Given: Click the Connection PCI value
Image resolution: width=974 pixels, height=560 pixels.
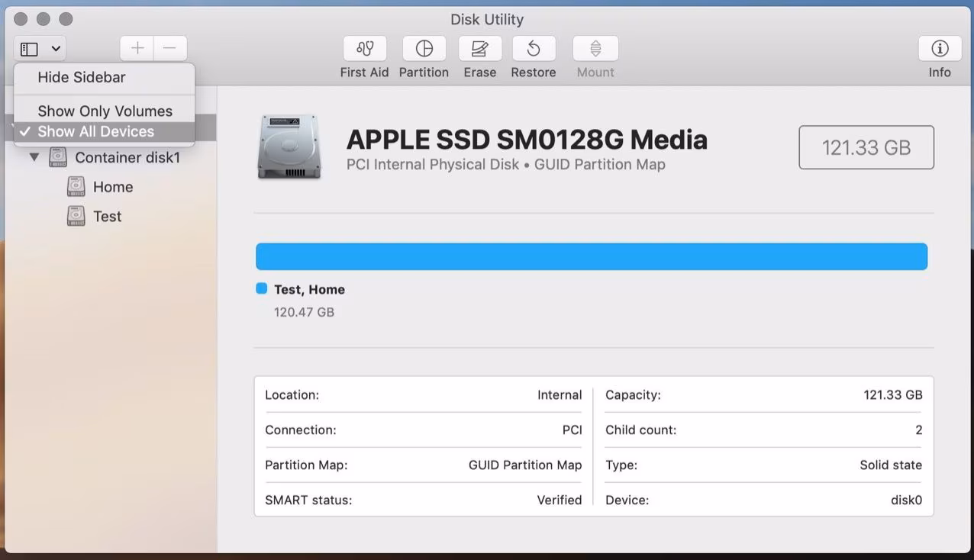Looking at the screenshot, I should (572, 430).
